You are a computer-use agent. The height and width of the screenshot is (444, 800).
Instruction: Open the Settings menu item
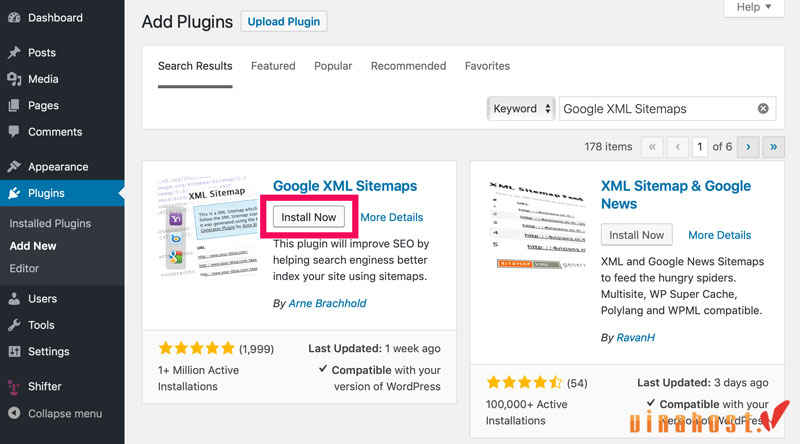click(x=62, y=352)
